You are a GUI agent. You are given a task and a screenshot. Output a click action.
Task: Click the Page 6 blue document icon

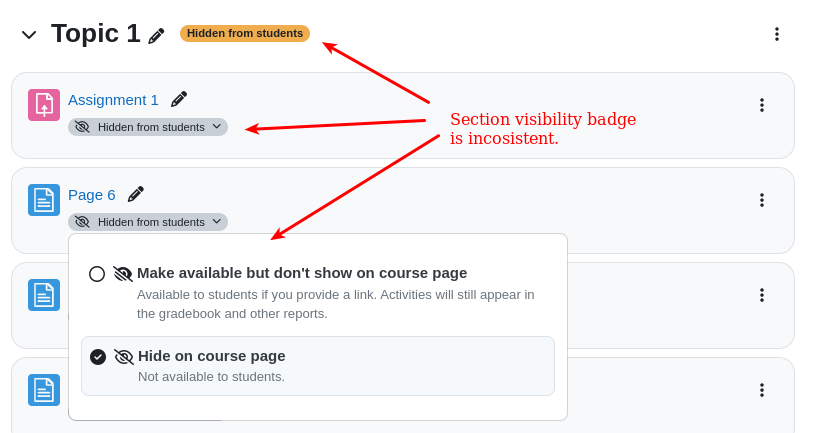44,200
